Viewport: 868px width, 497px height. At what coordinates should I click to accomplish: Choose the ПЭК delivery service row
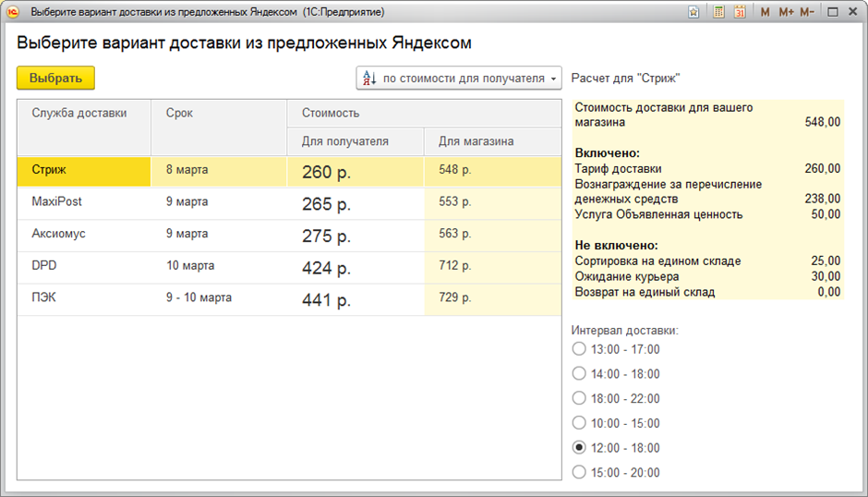pyautogui.click(x=83, y=298)
